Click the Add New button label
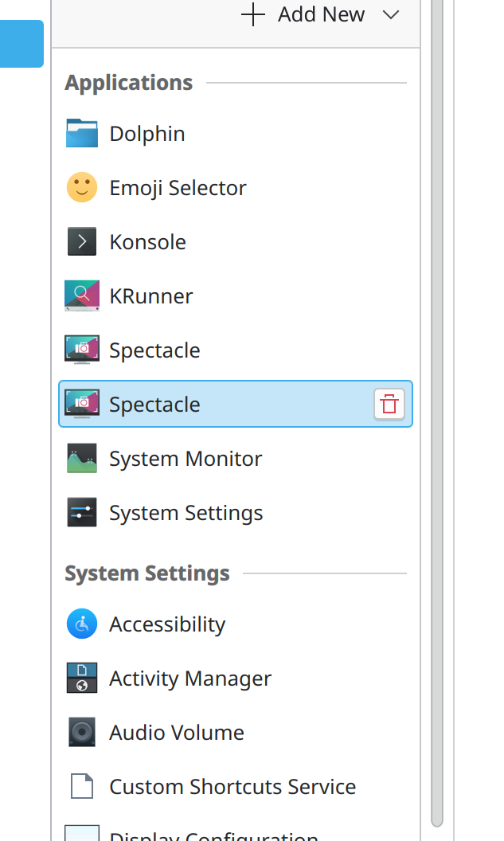 click(x=321, y=14)
